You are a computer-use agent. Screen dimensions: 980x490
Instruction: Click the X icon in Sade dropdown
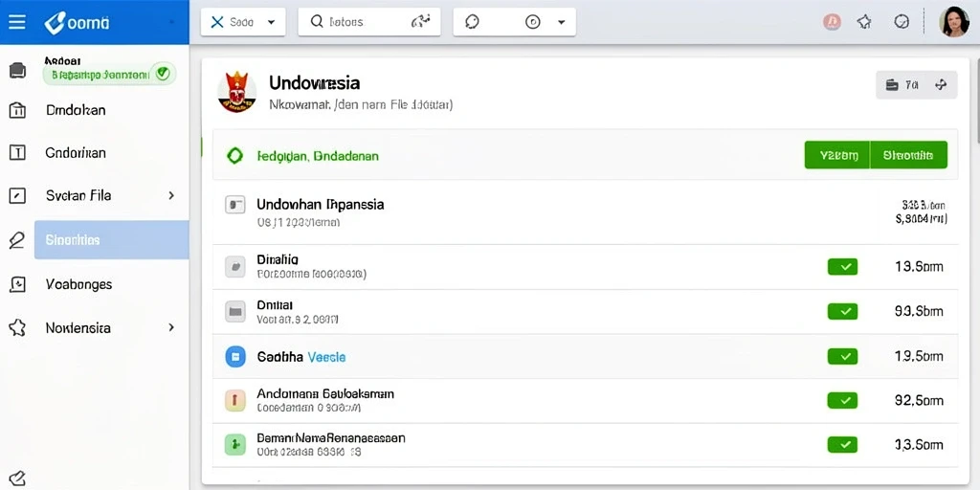point(217,23)
